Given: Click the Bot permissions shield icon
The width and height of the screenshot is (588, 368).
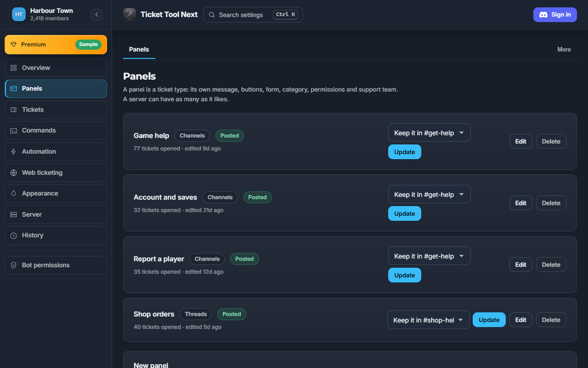Looking at the screenshot, I should [x=14, y=265].
